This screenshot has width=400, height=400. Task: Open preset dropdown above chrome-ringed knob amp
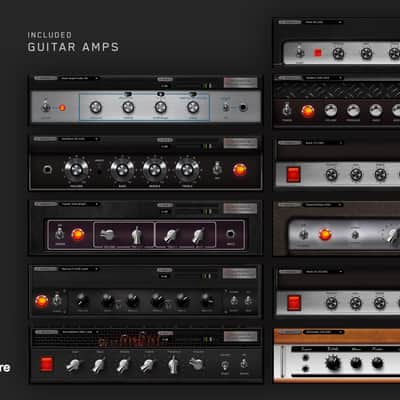[80, 139]
